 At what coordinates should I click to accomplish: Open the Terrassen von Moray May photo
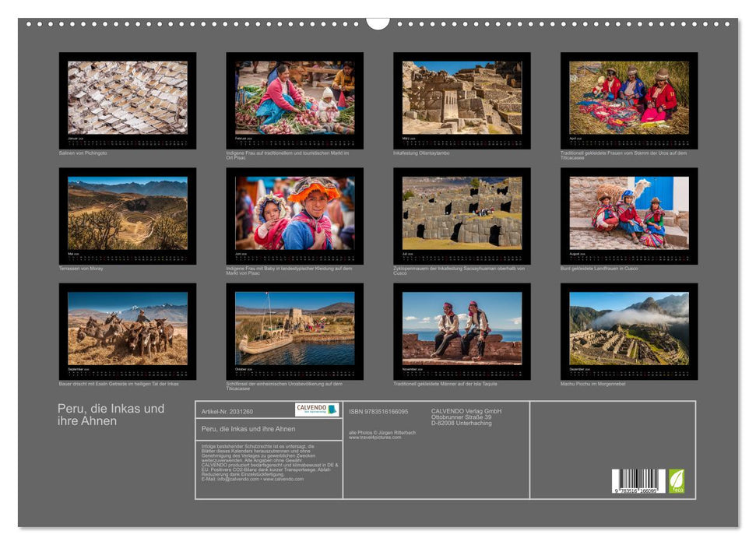coord(128,214)
